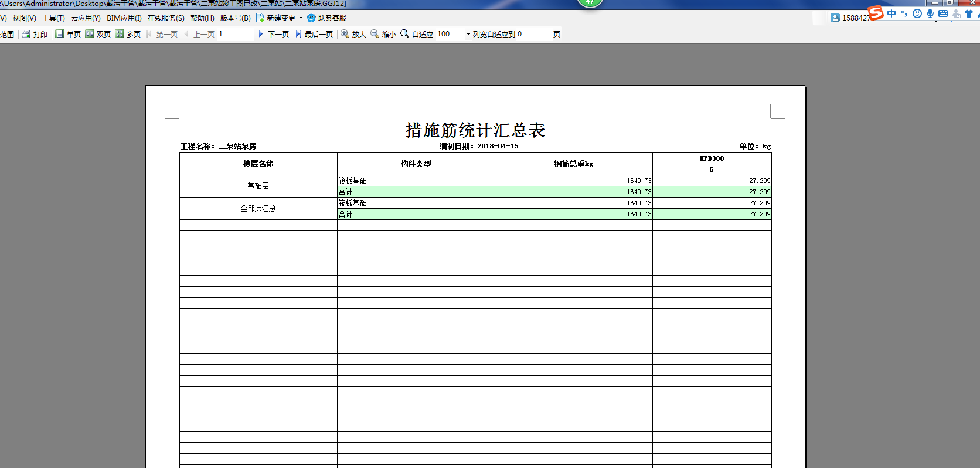Click the Sogou voice input microphone
This screenshot has height=468, width=980.
tap(930, 13)
